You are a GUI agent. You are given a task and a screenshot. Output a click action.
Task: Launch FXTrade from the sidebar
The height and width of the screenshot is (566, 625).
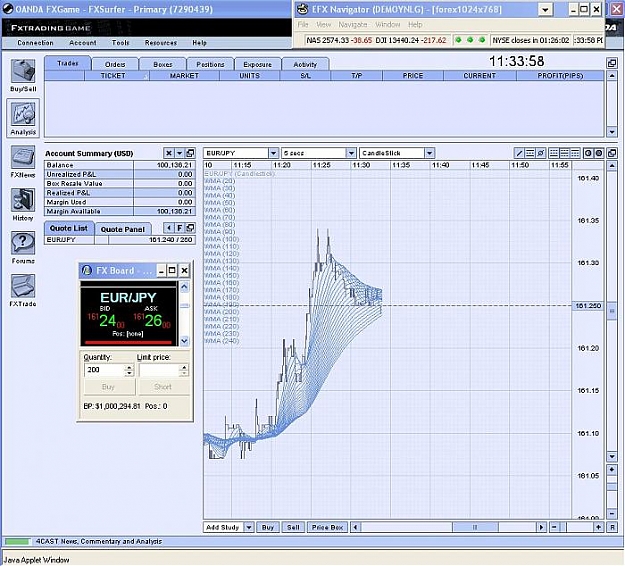click(23, 290)
